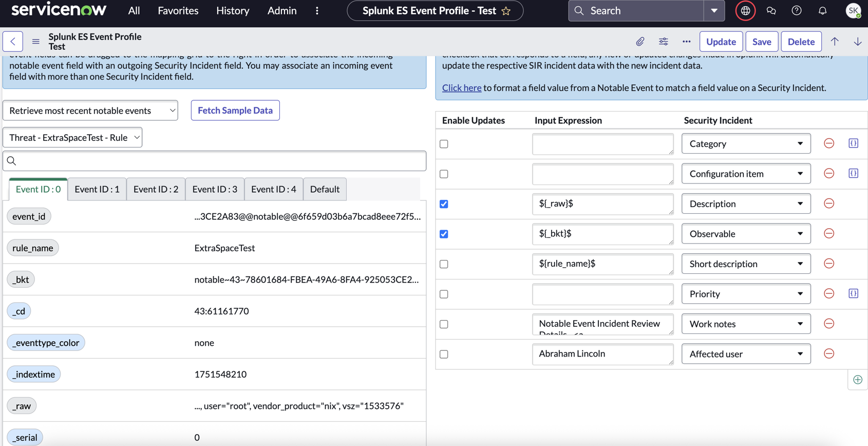Screen dimensions: 868x446
Task: Click the ${rule_name}$ input expression field
Action: pos(602,264)
